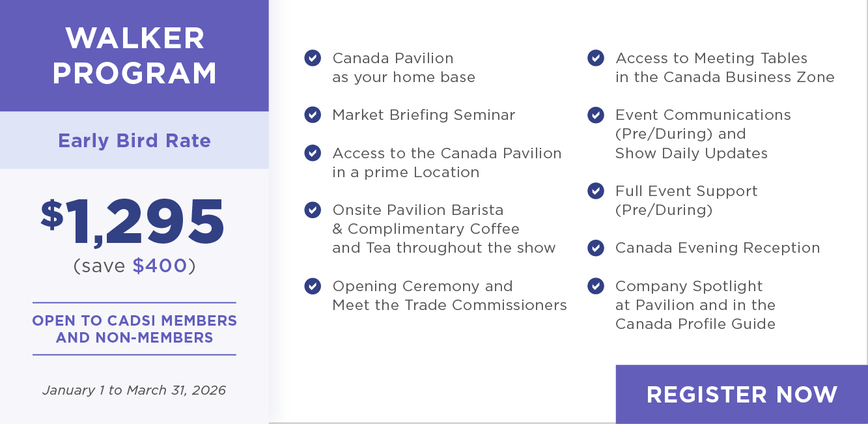
Task: Click checkmark next to Full Event Support
Action: [596, 191]
